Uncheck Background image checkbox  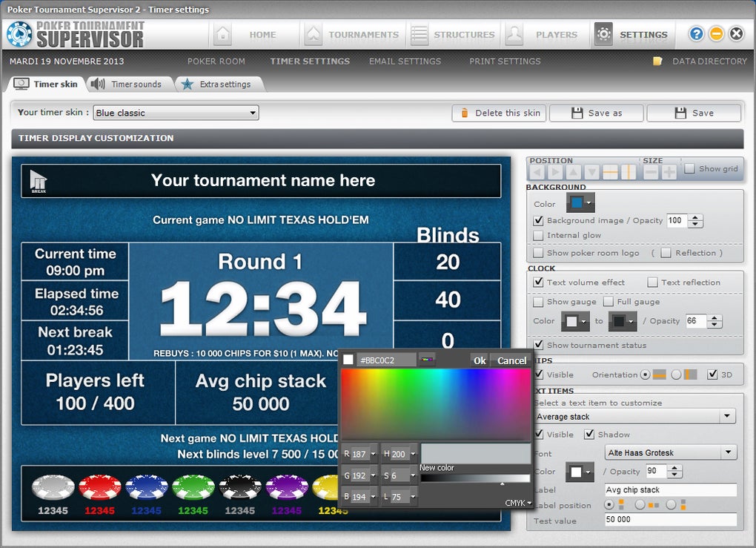point(539,220)
